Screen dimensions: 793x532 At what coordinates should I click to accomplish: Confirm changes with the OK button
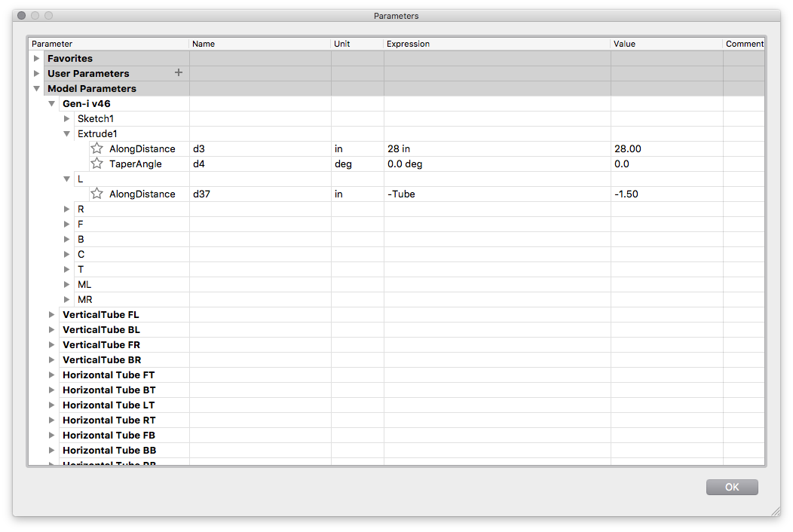coord(731,487)
